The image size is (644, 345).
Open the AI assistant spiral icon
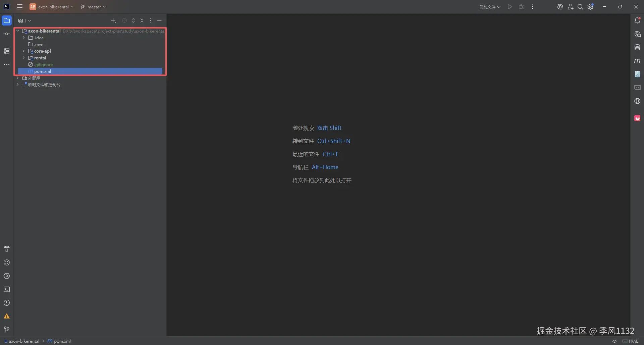560,7
